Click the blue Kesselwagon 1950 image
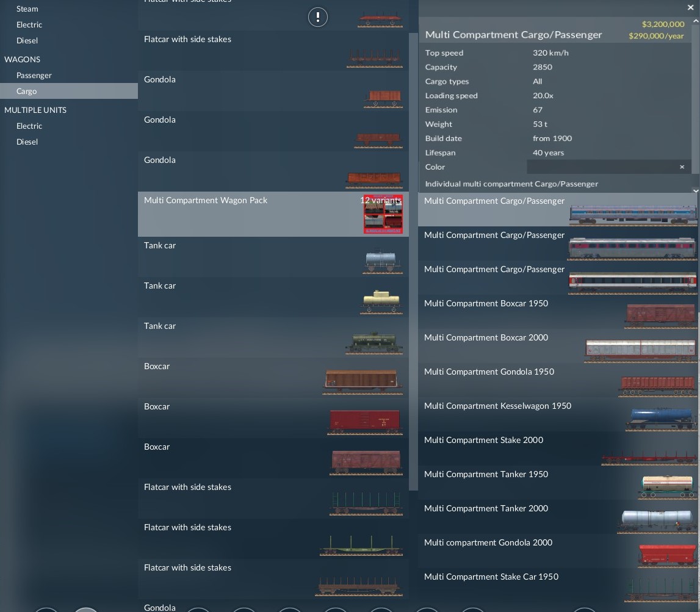The image size is (700, 612). tap(661, 420)
